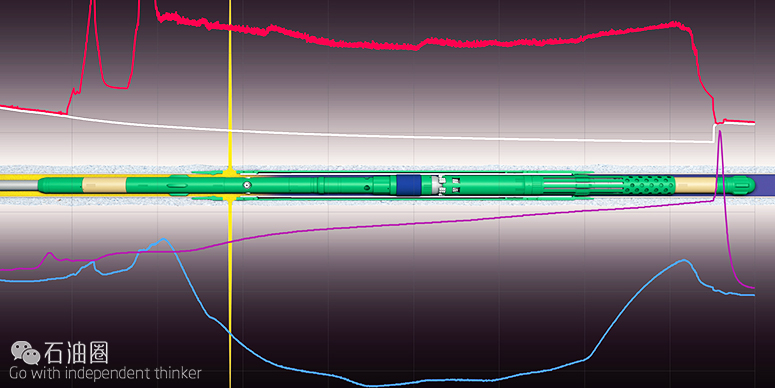
Task: Click the blue curve's second hump near right
Action: [684, 260]
